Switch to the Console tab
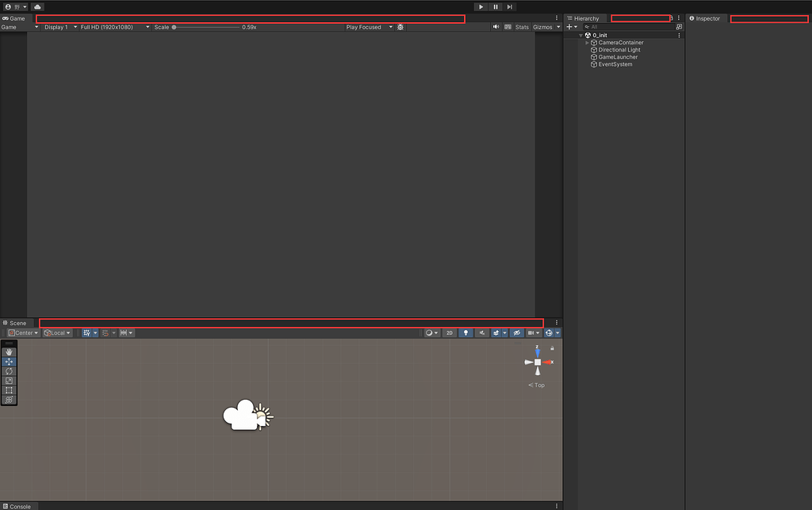The height and width of the screenshot is (510, 812). tap(19, 506)
